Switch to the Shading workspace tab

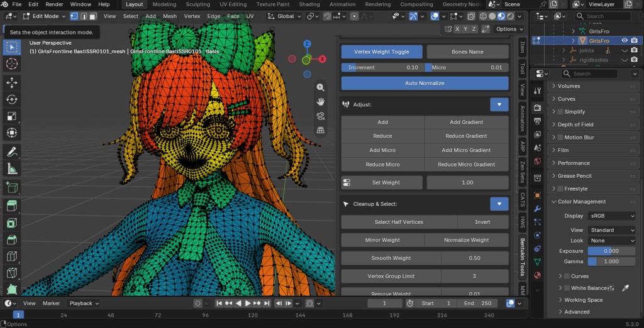coord(309,4)
